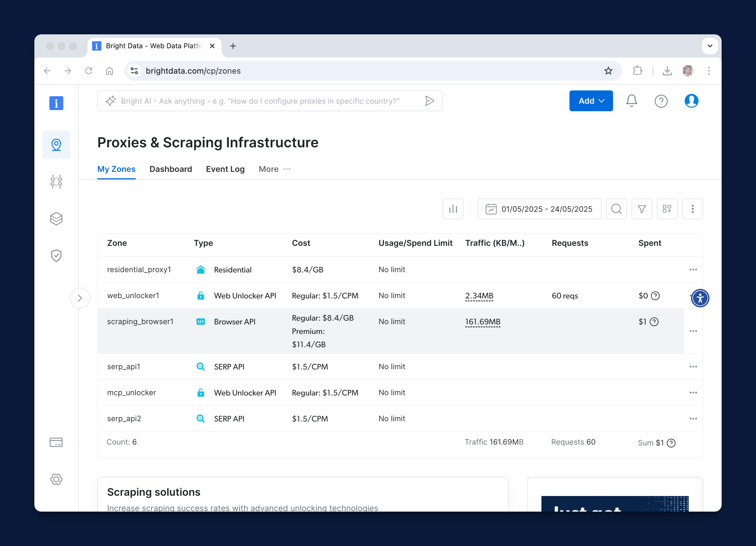This screenshot has height=546, width=756.
Task: Sort by Spent column header
Action: click(x=650, y=243)
